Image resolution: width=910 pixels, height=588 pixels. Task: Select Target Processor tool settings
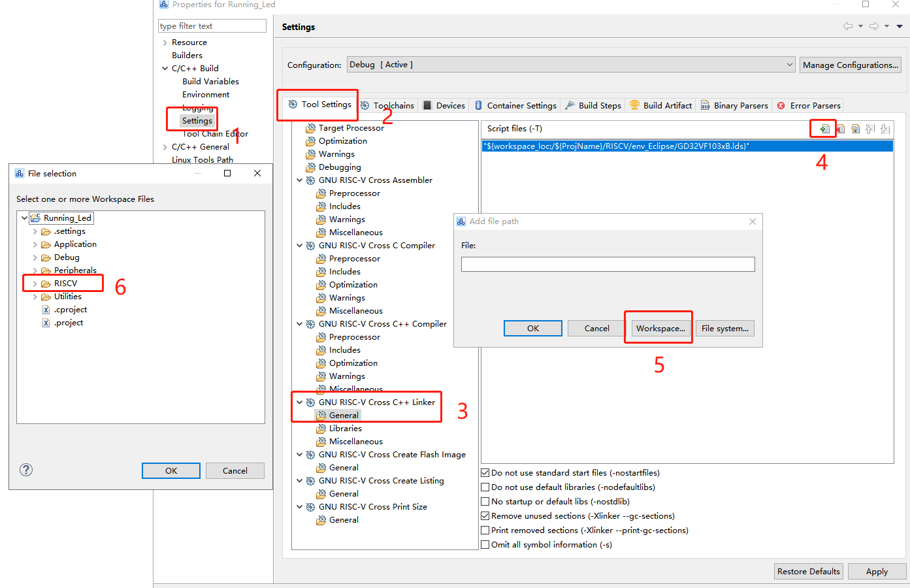pos(351,128)
